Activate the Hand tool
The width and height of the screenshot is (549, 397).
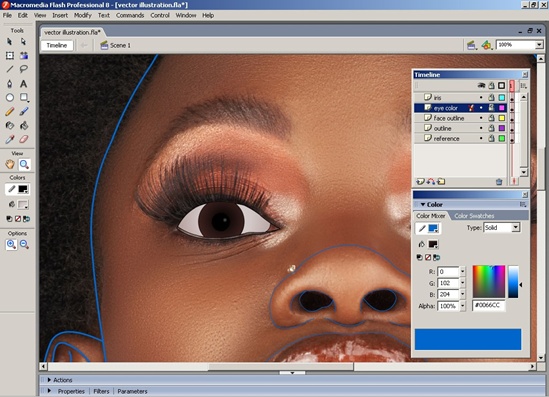pos(10,164)
